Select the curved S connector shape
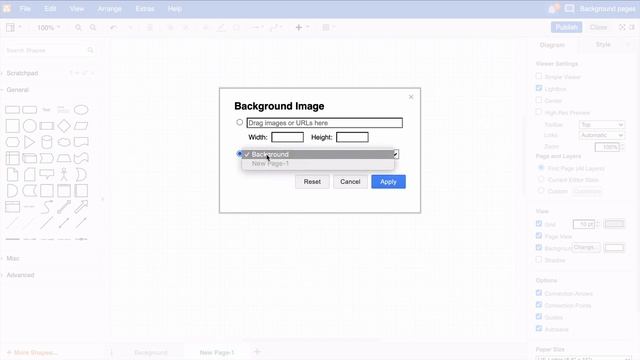 pos(47,207)
